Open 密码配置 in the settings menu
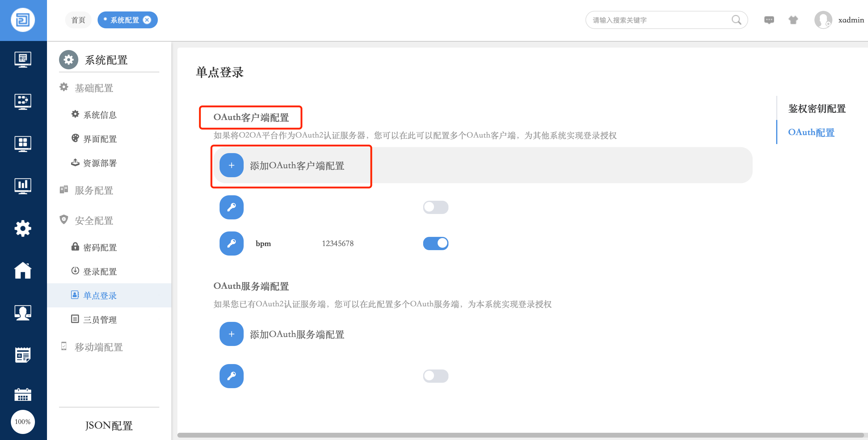 tap(100, 247)
